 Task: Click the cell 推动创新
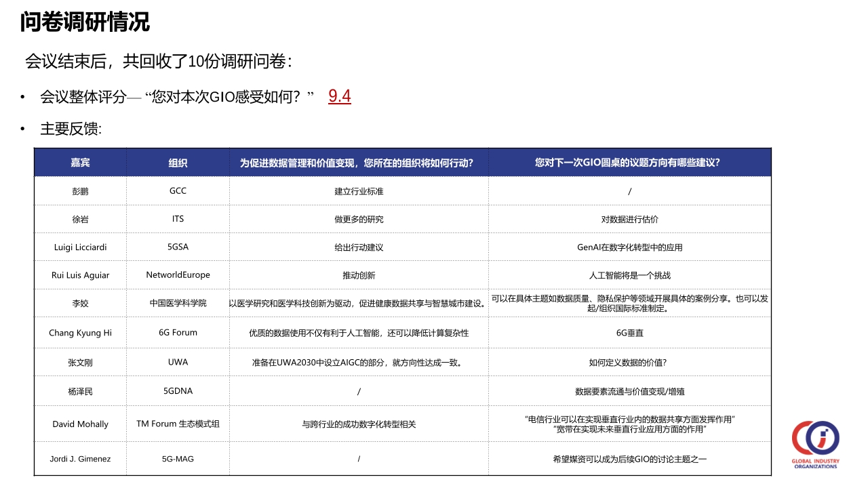(x=359, y=275)
